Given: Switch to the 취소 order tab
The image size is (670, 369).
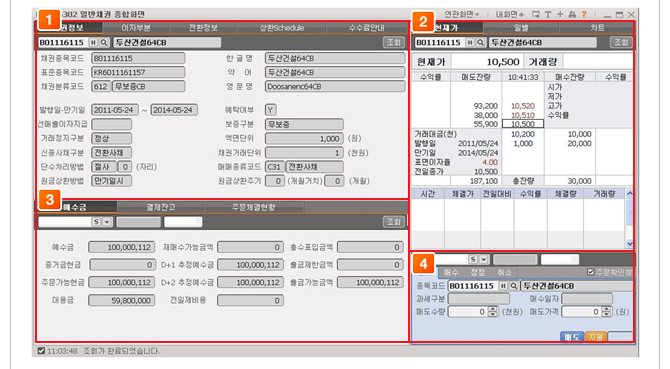Looking at the screenshot, I should coord(504,272).
